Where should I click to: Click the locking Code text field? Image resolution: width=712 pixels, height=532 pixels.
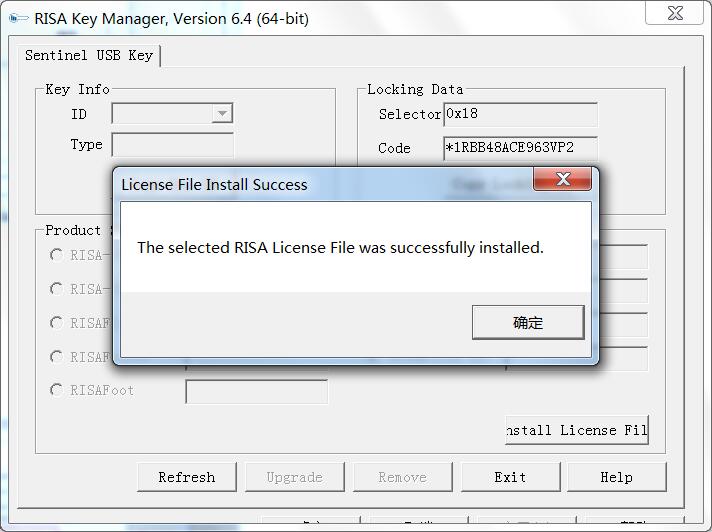coord(520,148)
